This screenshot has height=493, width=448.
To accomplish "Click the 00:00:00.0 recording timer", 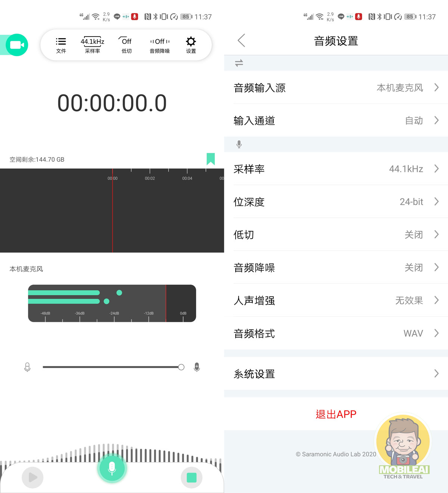I will click(x=112, y=103).
